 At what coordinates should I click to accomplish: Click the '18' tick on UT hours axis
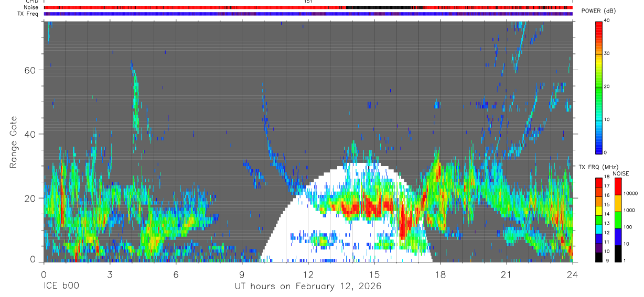(440, 274)
